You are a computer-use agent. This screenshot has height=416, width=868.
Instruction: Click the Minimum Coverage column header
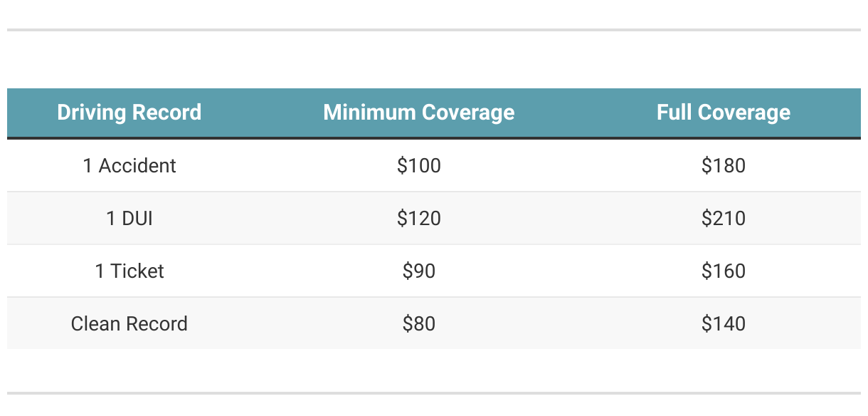pos(419,113)
